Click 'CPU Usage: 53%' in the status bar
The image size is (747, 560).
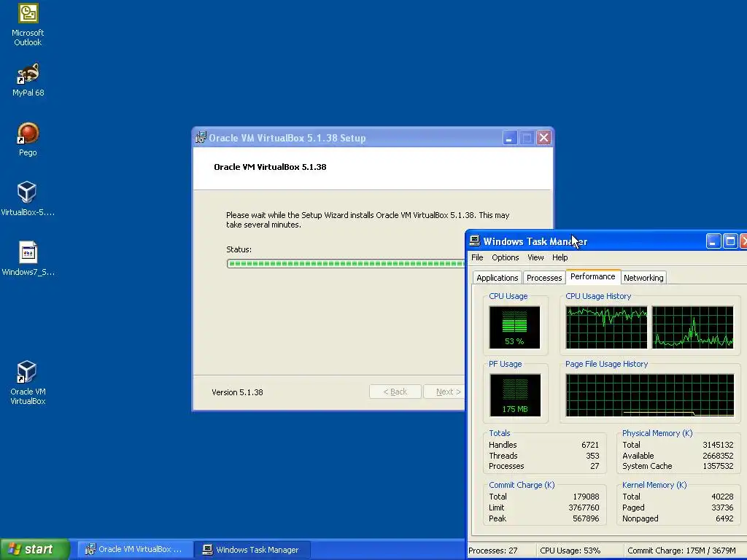click(x=570, y=551)
